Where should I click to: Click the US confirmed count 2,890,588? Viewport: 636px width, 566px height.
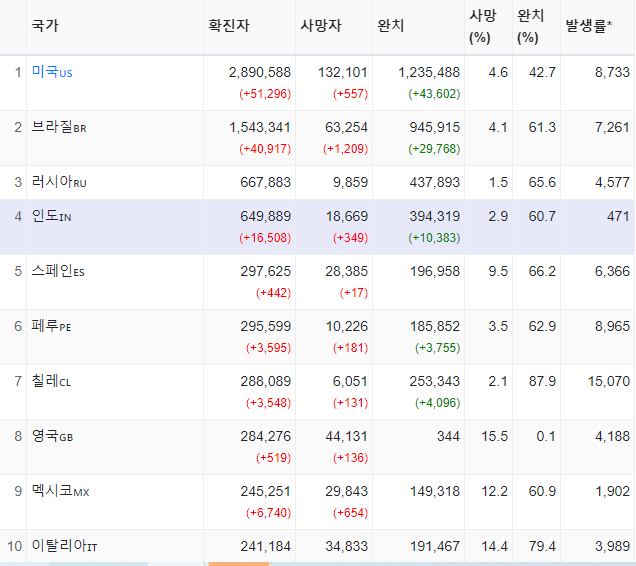pyautogui.click(x=260, y=72)
